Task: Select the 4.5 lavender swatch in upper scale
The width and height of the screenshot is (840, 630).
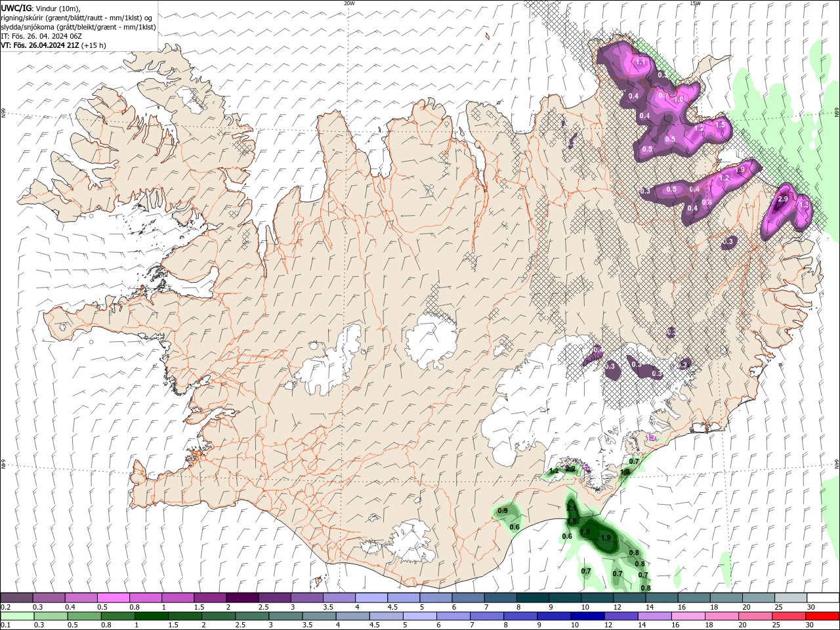Action: 403,598
